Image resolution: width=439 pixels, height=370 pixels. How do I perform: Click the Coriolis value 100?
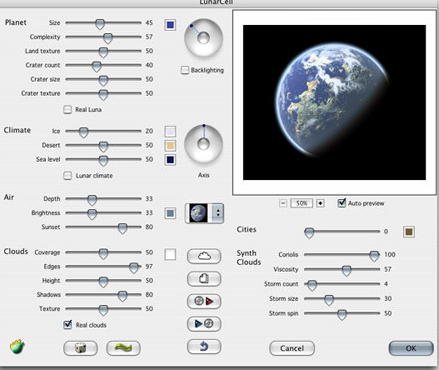(x=390, y=255)
